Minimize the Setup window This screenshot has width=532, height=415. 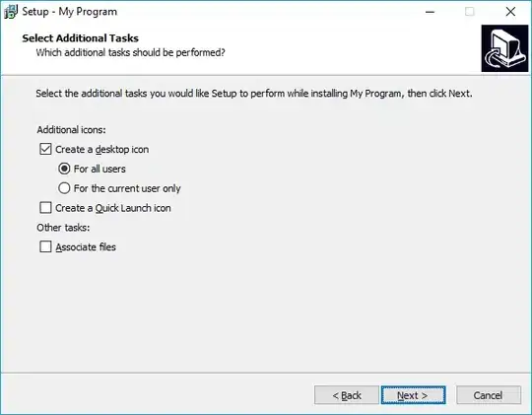(x=430, y=12)
